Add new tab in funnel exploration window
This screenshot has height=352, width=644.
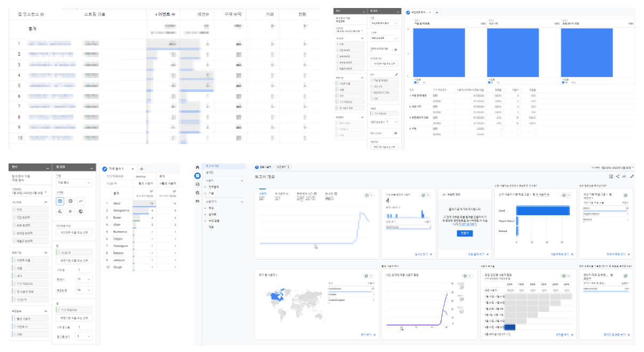click(437, 12)
